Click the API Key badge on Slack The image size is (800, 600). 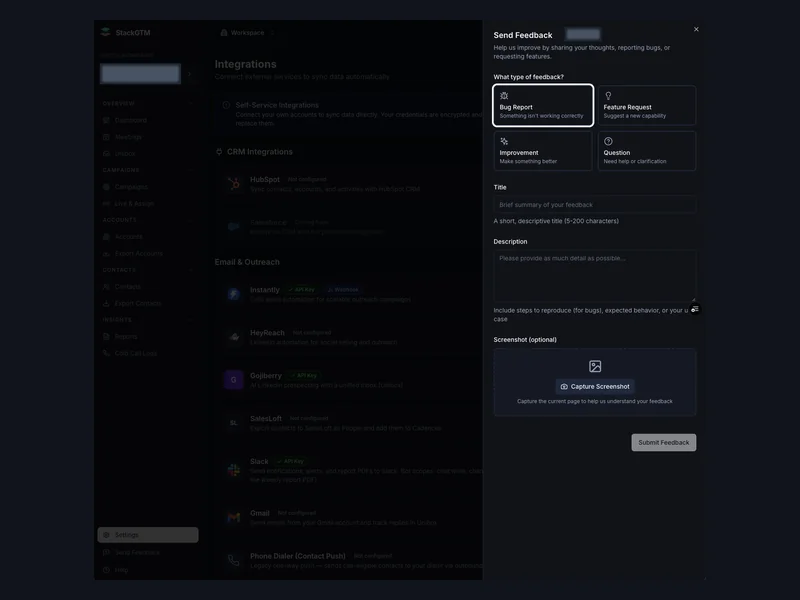[x=290, y=461]
